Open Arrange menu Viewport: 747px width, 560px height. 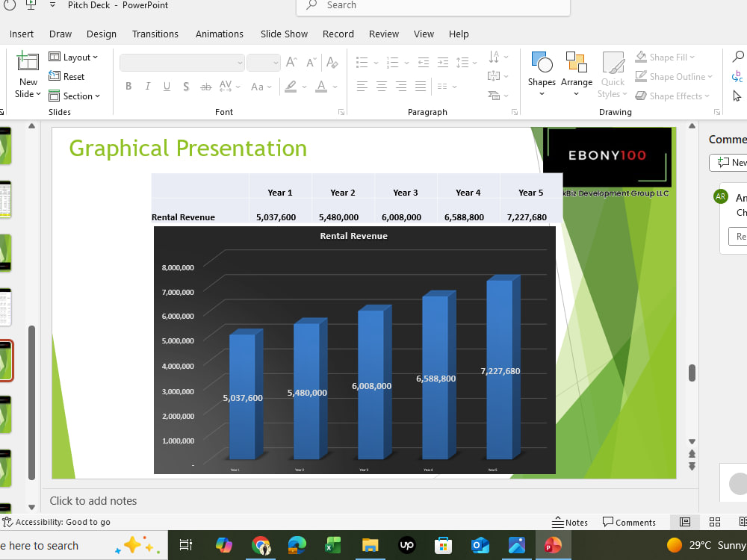(577, 74)
